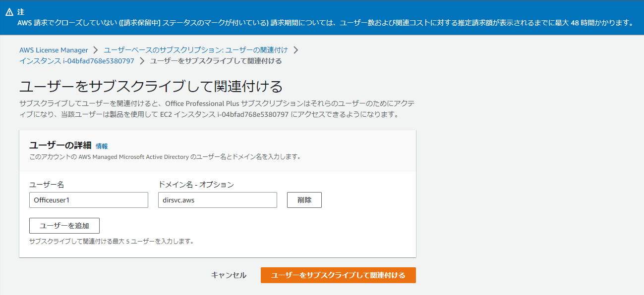Click the large page heading ユーザーをサブスクライブして関連付ける
Screen dimensions: 644x295
pyautogui.click(x=151, y=87)
